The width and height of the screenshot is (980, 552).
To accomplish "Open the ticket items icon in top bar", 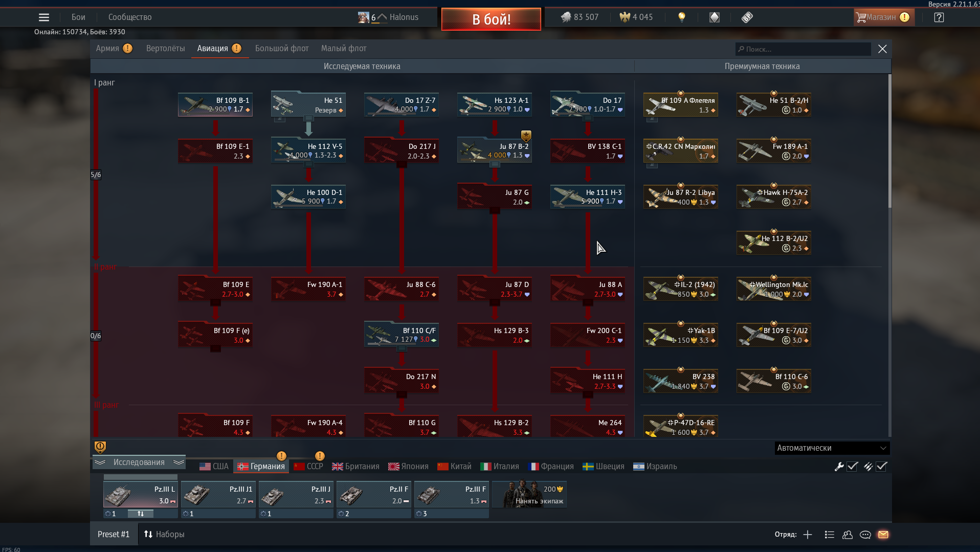I will [747, 17].
